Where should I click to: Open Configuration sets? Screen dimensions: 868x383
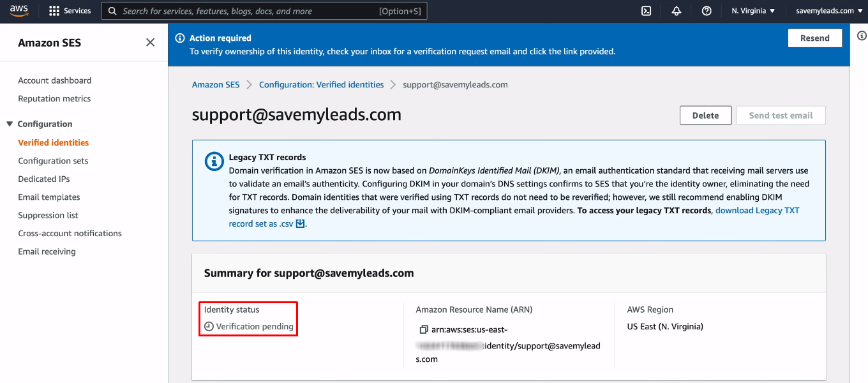[53, 161]
